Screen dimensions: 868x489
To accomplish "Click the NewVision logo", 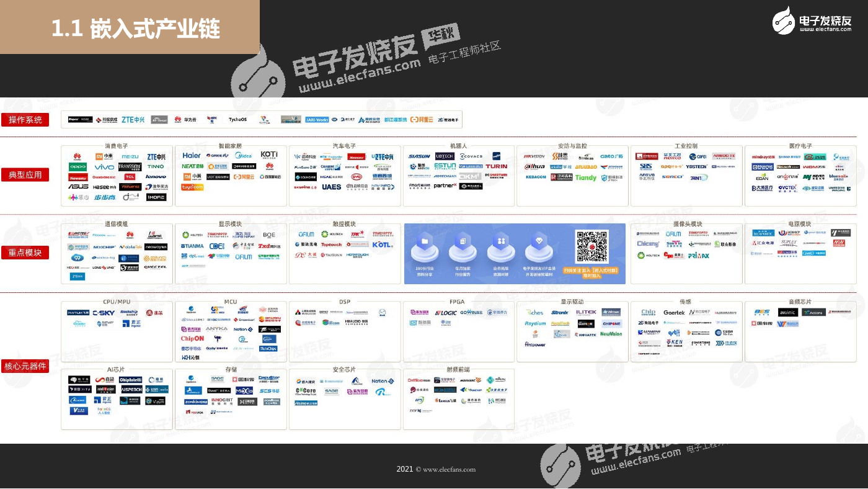I will (x=611, y=334).
